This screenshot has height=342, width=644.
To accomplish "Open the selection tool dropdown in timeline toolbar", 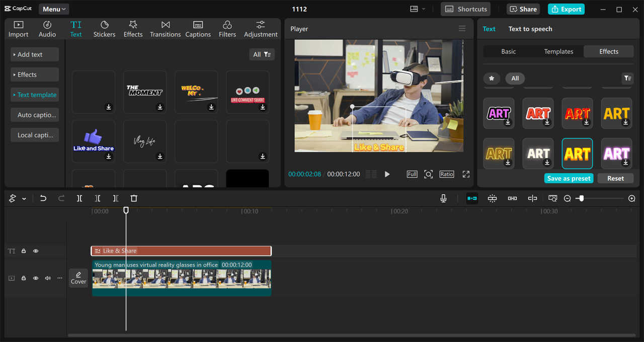I will 24,198.
